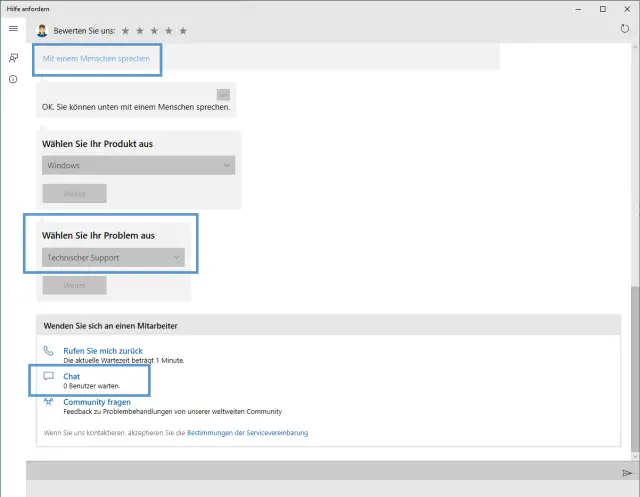The height and width of the screenshot is (497, 640).
Task: Click the virtual agent avatar icon
Action: pos(42,30)
